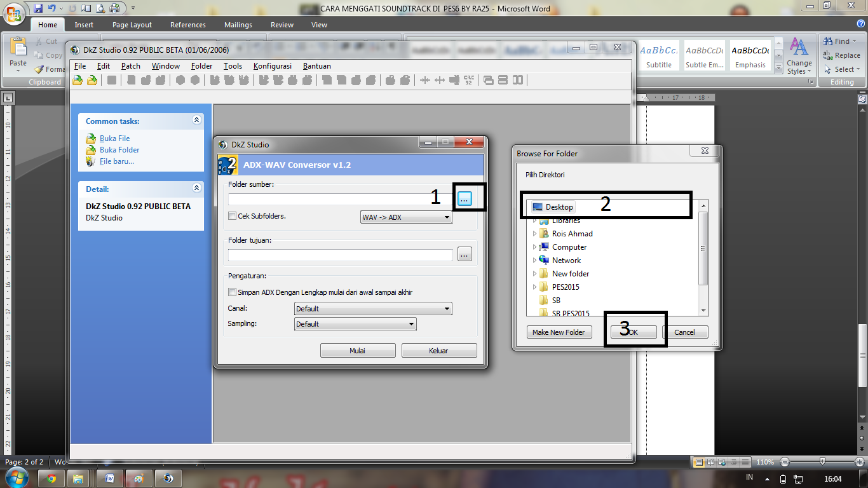Screen dimensions: 868x488
Task: Open Windows Explorer from the taskbar
Action: [x=79, y=478]
